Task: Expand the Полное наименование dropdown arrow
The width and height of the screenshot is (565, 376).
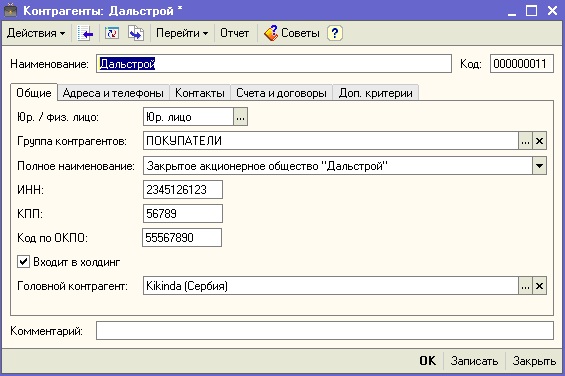Action: click(x=539, y=166)
